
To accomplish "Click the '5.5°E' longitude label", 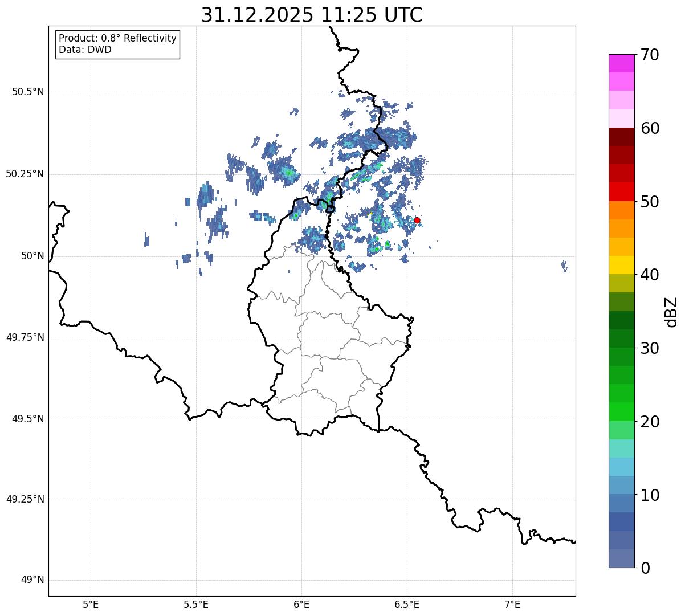I will (196, 604).
